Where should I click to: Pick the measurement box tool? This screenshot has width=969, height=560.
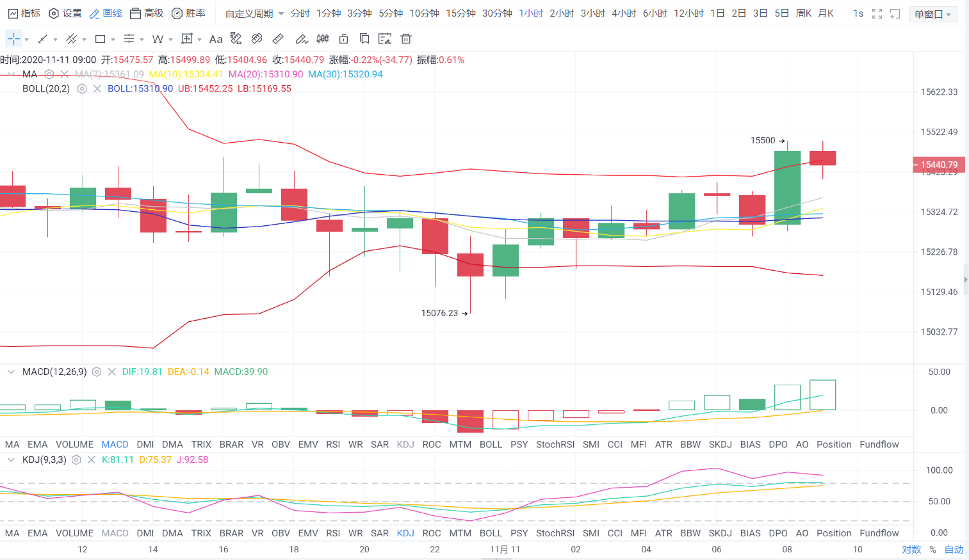coord(186,39)
